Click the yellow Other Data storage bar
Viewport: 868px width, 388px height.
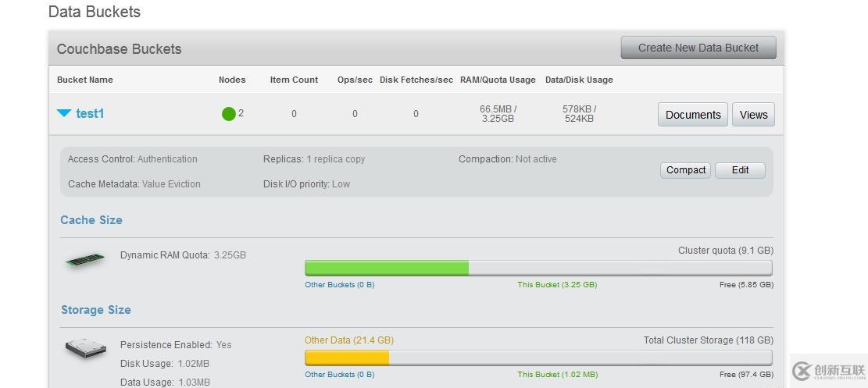[347, 358]
